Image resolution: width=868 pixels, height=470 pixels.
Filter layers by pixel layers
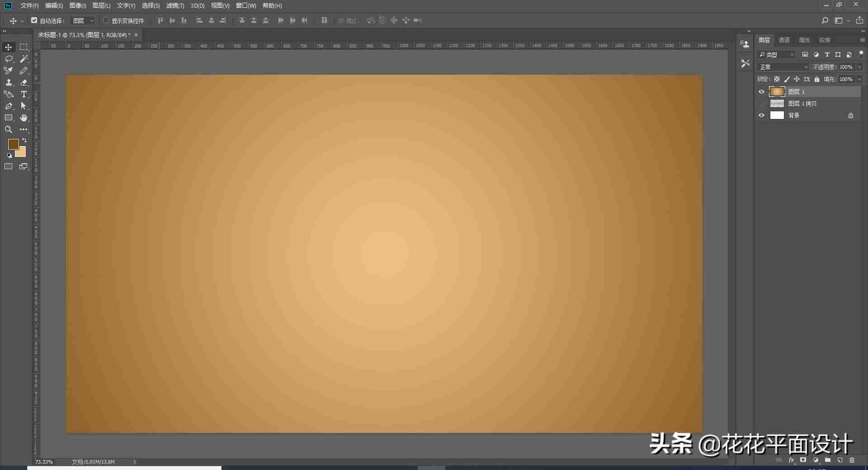pos(805,55)
